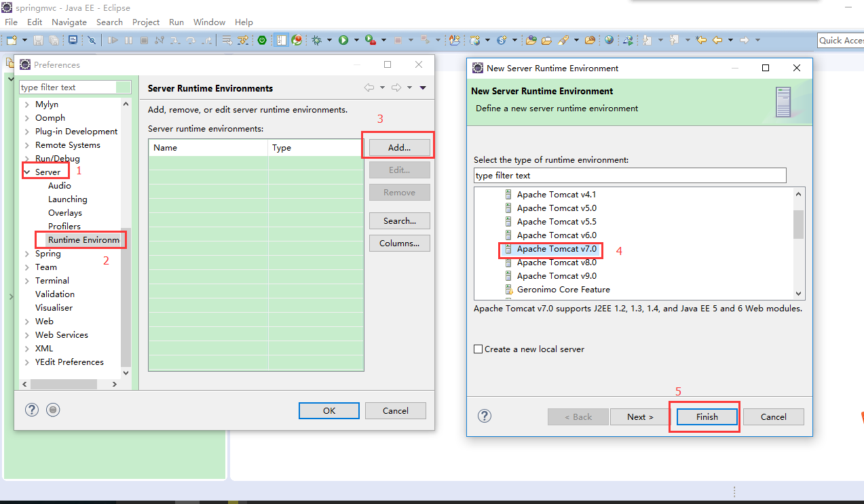
Task: Open the Help menu
Action: tap(244, 22)
